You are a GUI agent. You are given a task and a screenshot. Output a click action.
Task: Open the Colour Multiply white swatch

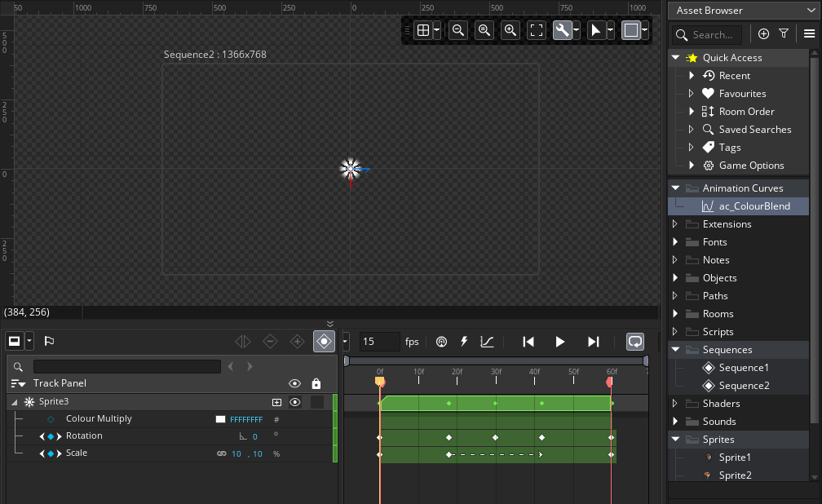click(x=220, y=419)
